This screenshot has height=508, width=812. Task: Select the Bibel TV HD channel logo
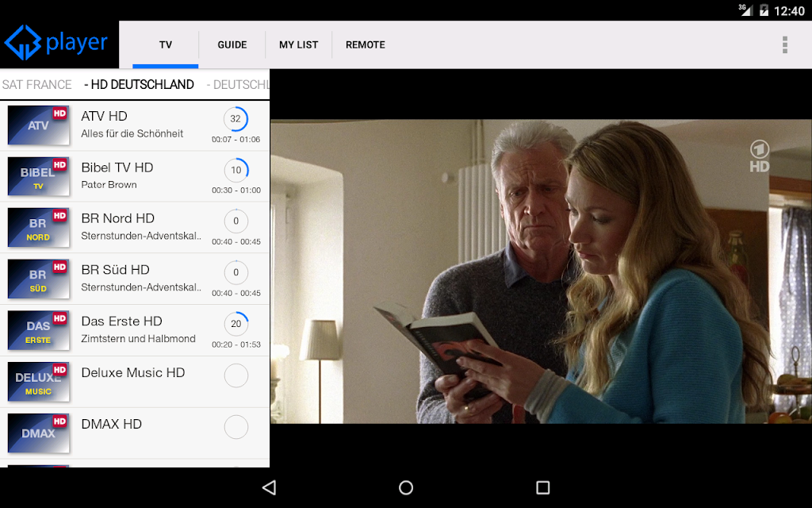[x=38, y=177]
